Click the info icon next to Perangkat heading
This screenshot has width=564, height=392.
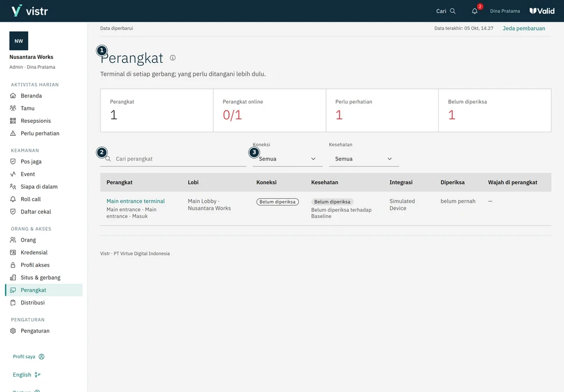(173, 58)
